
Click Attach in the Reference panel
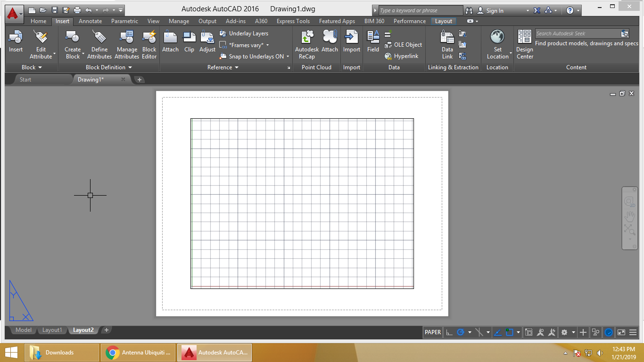[x=170, y=41]
